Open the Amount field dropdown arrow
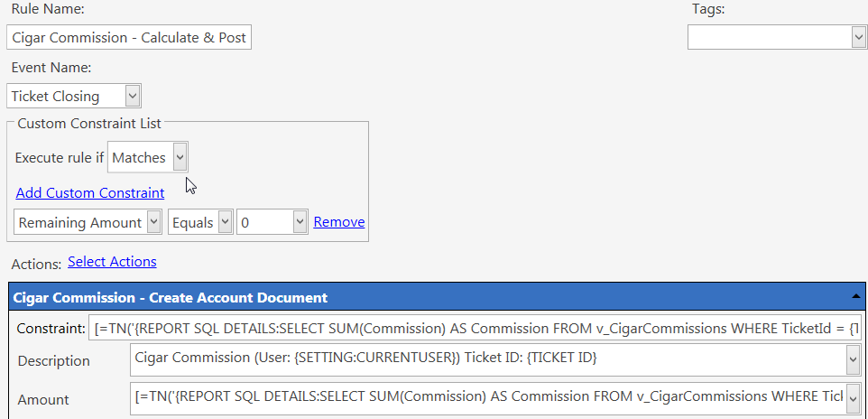Image resolution: width=868 pixels, height=419 pixels. [854, 398]
